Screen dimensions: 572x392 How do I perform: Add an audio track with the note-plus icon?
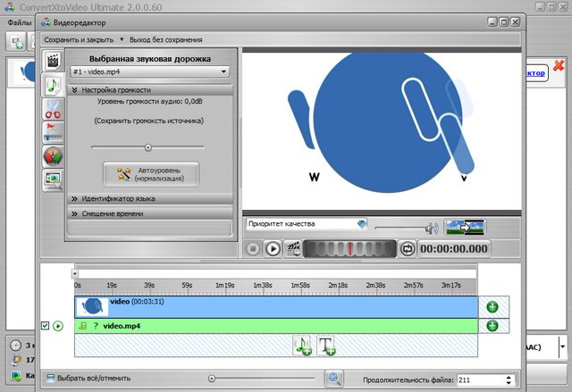pyautogui.click(x=304, y=346)
